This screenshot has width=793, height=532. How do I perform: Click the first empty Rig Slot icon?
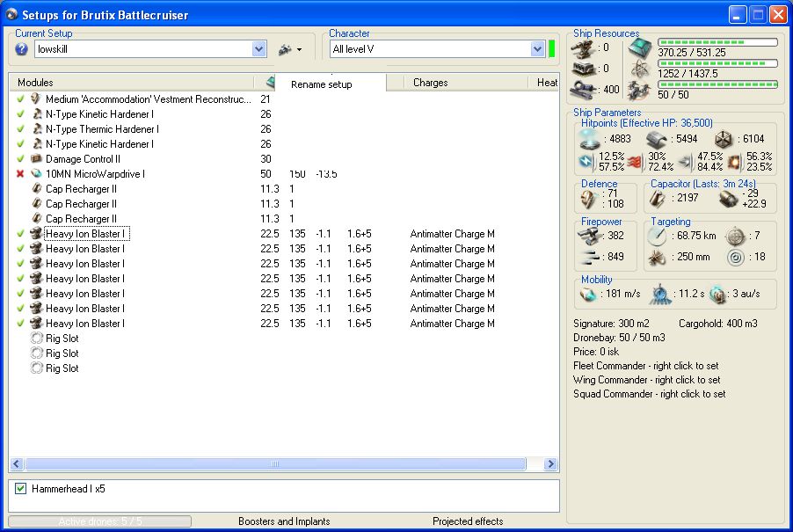coord(37,339)
